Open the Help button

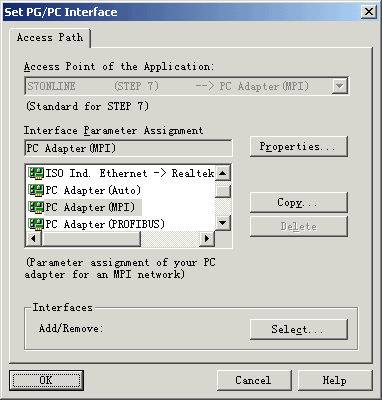[335, 380]
